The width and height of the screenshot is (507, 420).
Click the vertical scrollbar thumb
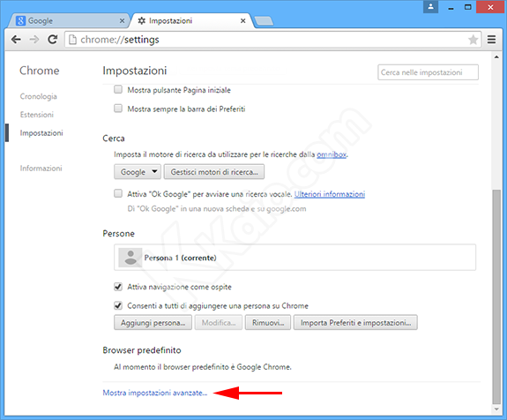tap(496, 296)
